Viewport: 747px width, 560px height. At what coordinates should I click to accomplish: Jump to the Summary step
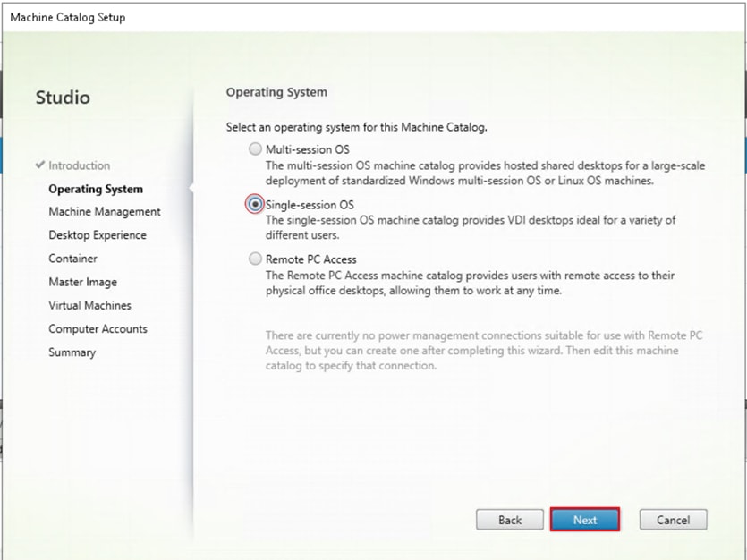pos(72,352)
